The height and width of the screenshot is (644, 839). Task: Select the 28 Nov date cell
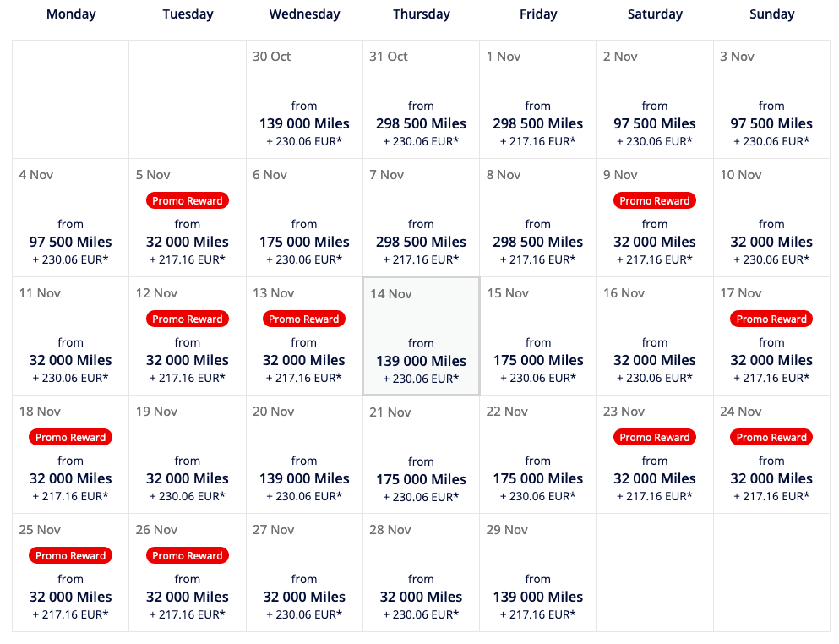(x=421, y=573)
